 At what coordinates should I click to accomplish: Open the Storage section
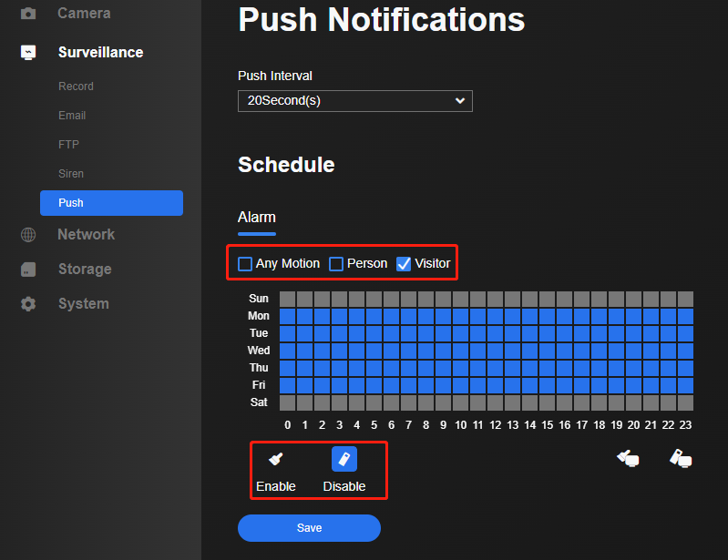(85, 270)
